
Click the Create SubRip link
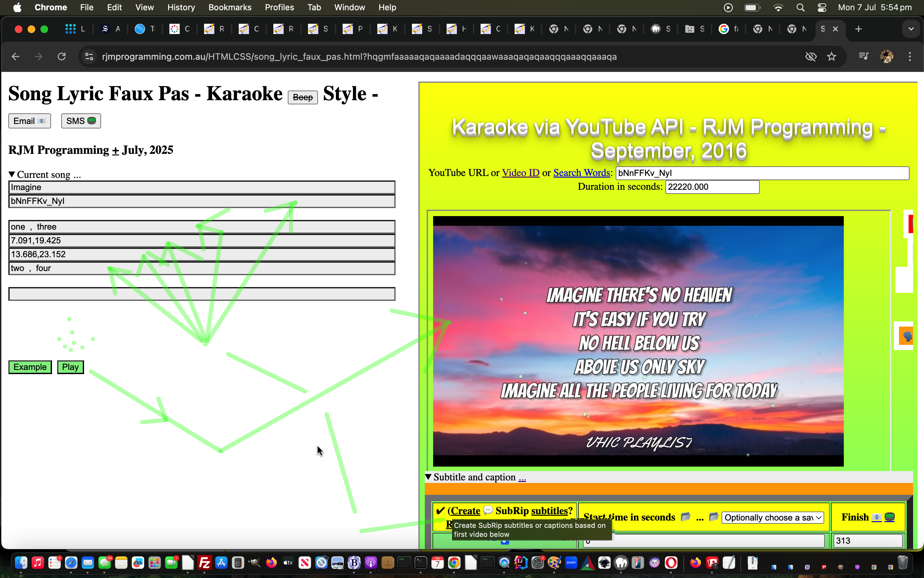[466, 511]
